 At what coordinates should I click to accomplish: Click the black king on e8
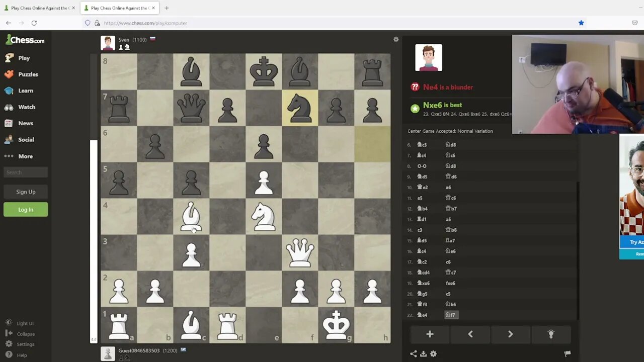click(264, 71)
